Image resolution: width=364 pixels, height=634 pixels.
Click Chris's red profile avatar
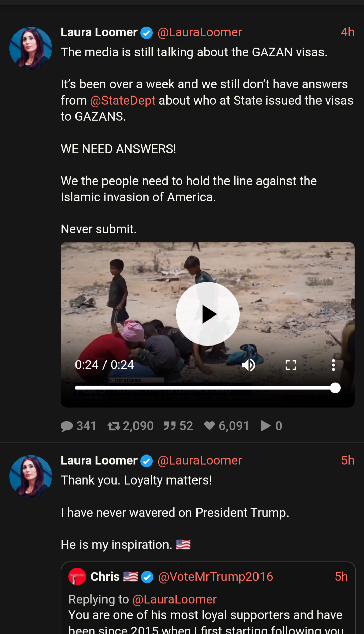[x=77, y=577]
